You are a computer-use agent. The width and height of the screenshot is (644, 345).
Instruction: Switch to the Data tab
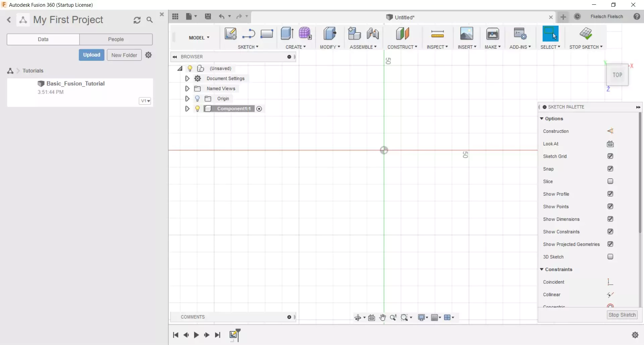tap(43, 39)
